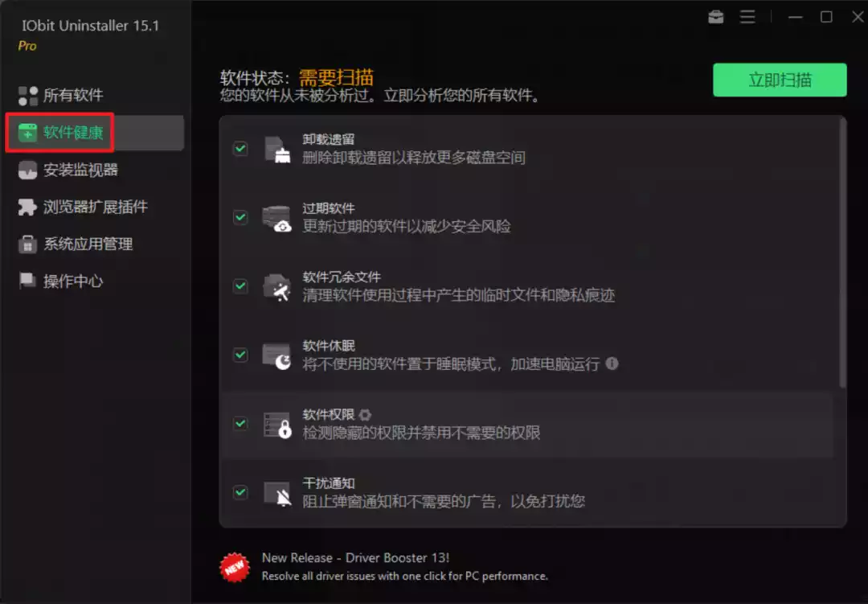This screenshot has height=604, width=868.
Task: Toggle the 过期软件 checkbox
Action: (240, 217)
